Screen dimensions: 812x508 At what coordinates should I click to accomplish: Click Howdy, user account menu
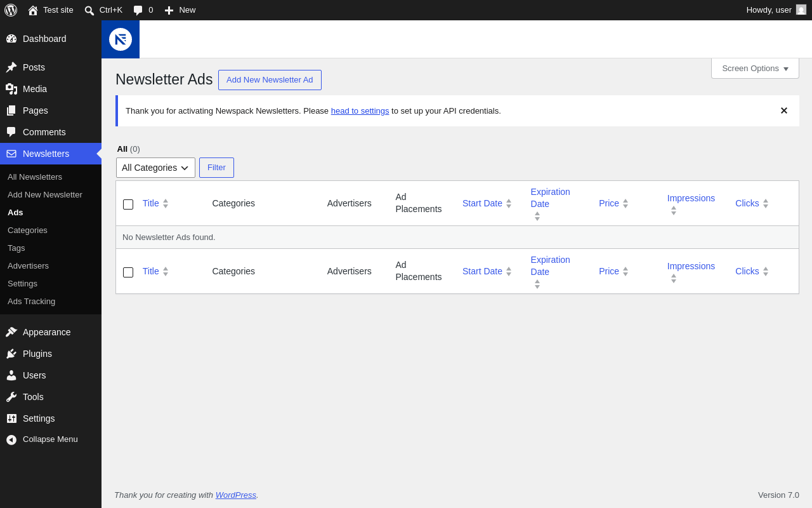pyautogui.click(x=776, y=10)
